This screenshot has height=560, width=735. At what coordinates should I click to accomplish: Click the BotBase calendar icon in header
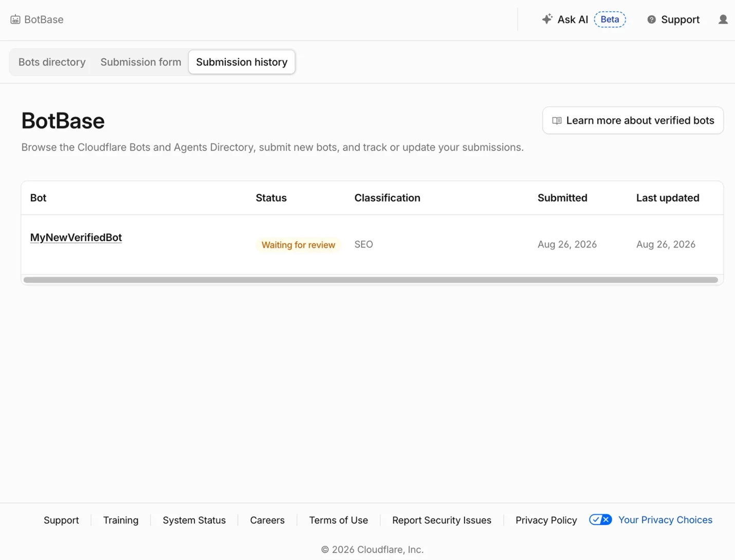tap(15, 20)
